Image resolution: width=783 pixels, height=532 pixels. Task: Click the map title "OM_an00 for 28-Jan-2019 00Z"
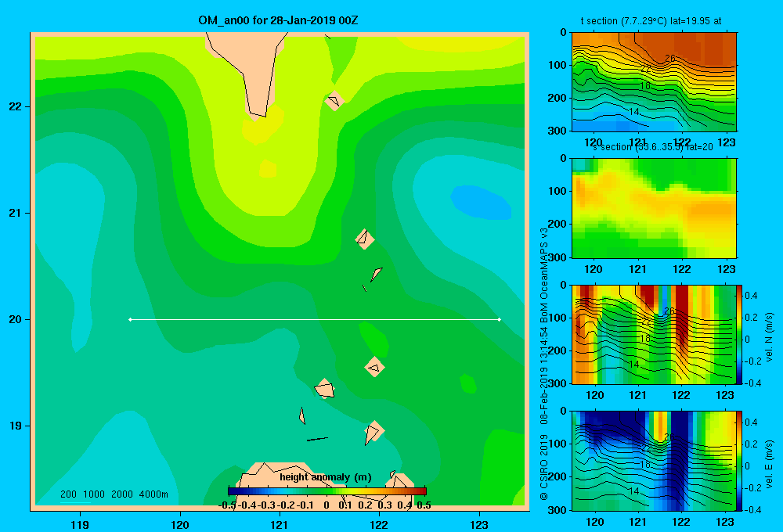278,20
